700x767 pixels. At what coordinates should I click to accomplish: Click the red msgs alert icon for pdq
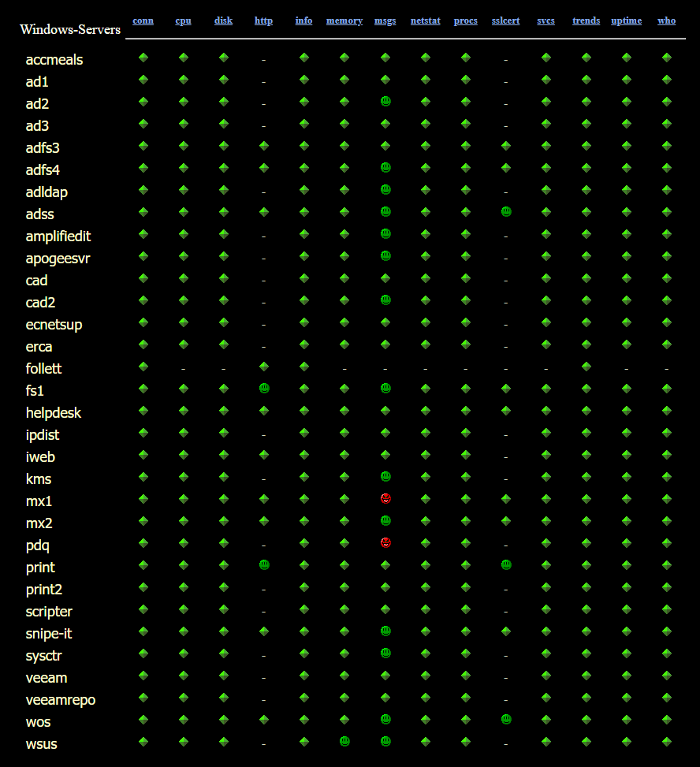385,543
